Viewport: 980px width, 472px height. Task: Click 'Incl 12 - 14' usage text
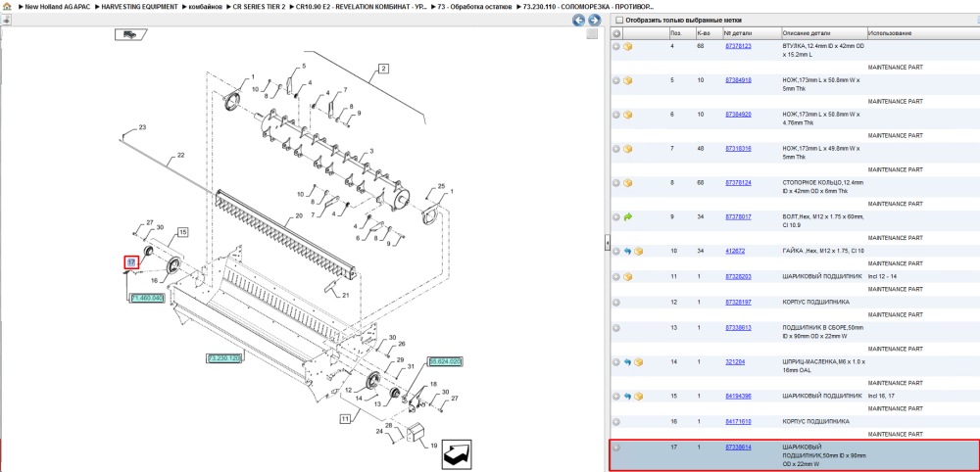tap(883, 276)
